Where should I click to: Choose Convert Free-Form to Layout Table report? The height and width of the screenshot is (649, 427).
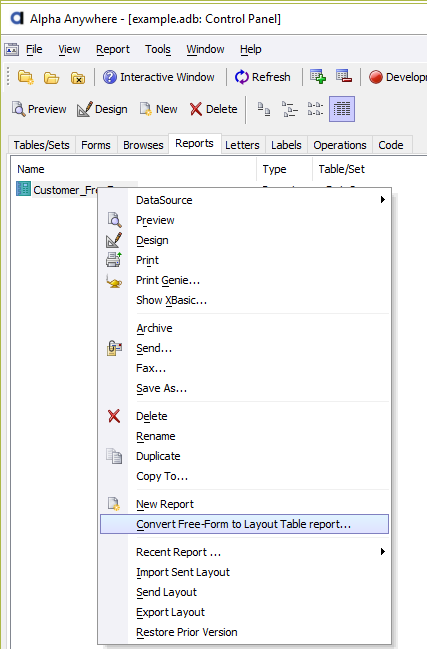[x=244, y=524]
